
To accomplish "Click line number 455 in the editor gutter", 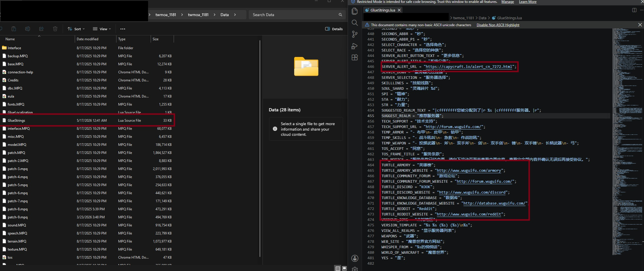I will coord(371,116).
